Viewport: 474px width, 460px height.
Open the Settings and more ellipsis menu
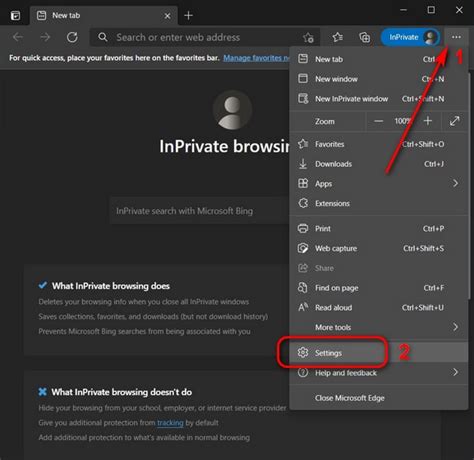[x=456, y=37]
